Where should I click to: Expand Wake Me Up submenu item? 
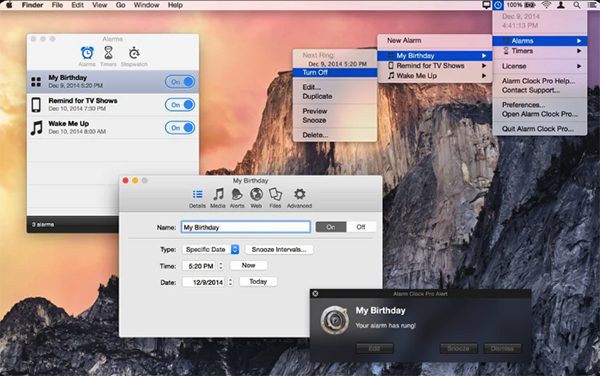(x=434, y=76)
